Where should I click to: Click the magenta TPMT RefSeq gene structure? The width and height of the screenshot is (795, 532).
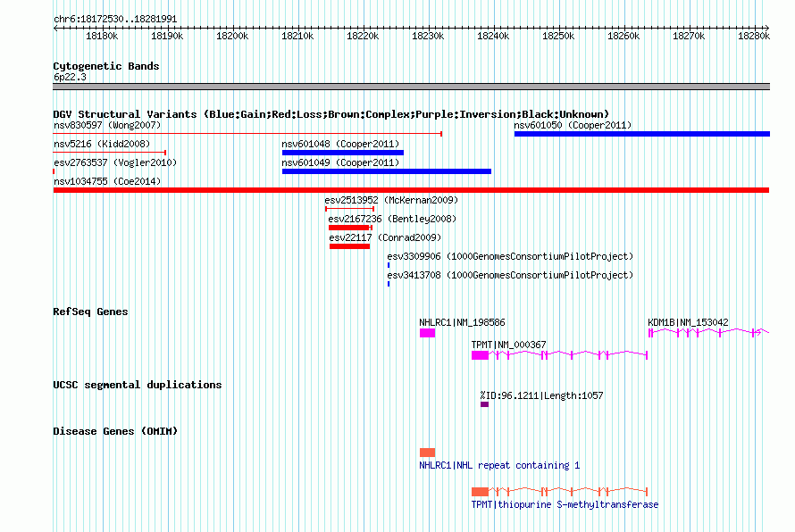[x=560, y=355]
